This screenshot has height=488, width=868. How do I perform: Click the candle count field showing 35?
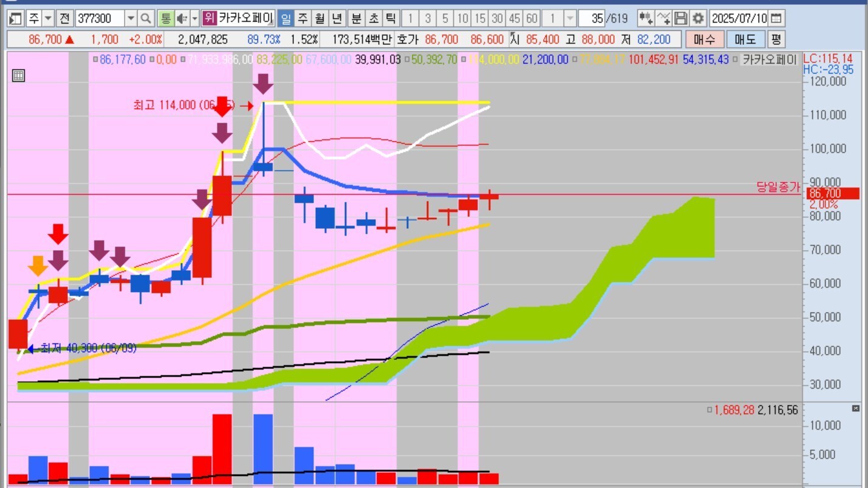pos(592,18)
